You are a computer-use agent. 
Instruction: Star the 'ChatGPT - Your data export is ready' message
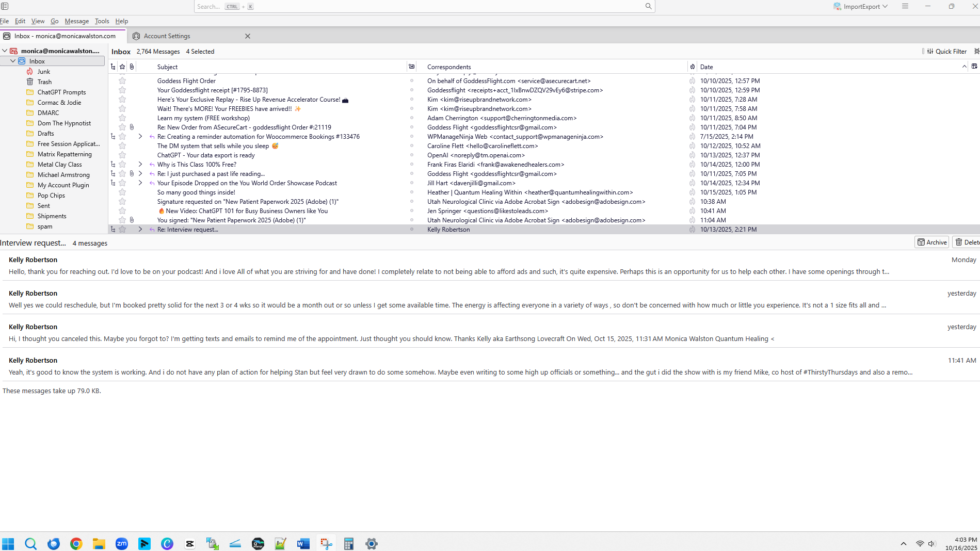(x=122, y=155)
